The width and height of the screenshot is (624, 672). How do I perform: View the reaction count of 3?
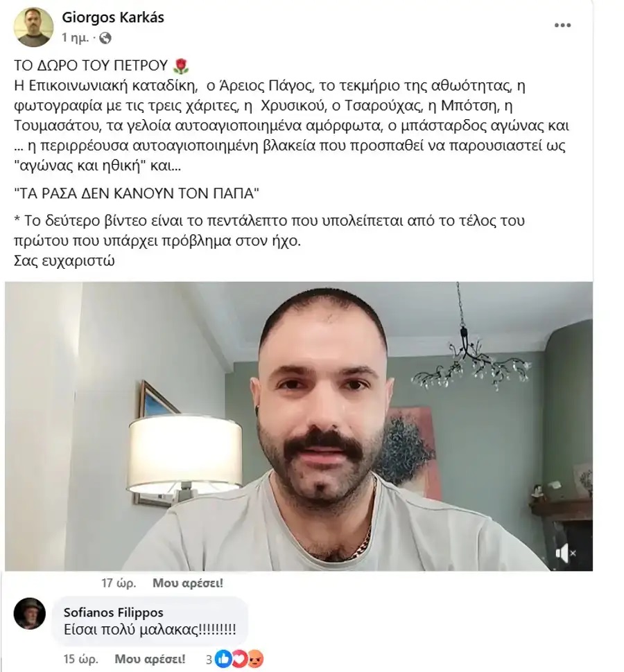[x=209, y=659]
